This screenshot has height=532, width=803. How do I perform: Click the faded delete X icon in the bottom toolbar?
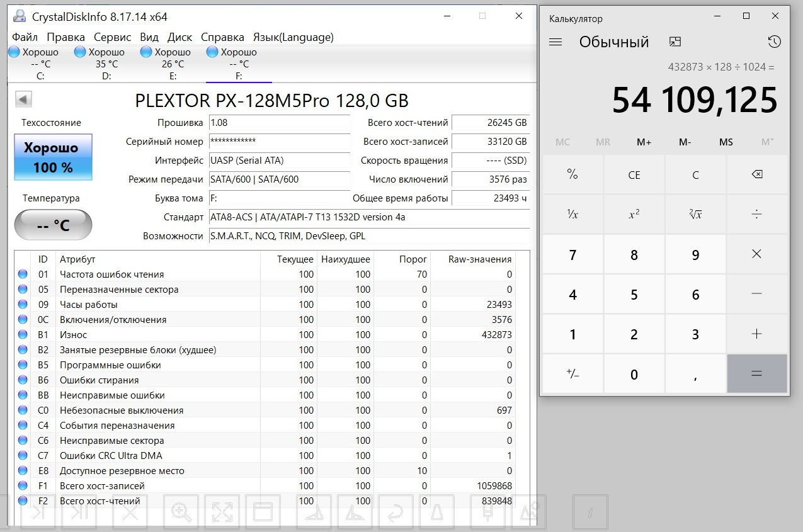[130, 512]
